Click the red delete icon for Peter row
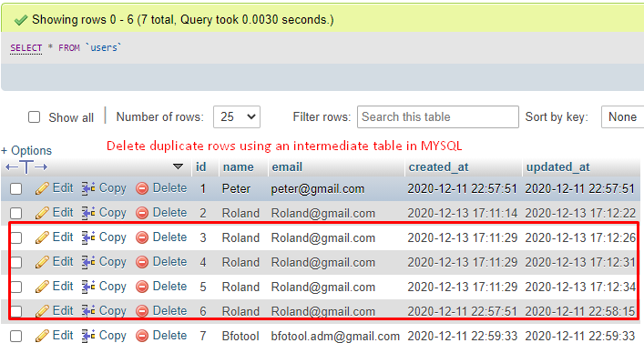The height and width of the screenshot is (343, 644). click(x=142, y=188)
